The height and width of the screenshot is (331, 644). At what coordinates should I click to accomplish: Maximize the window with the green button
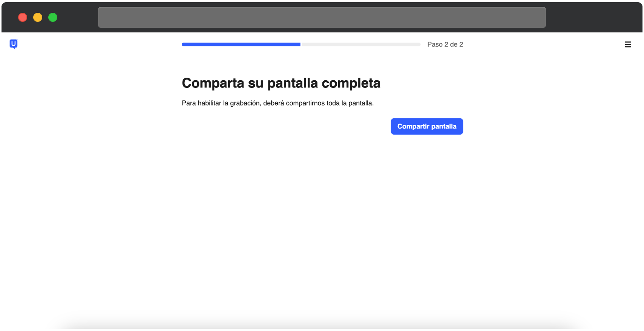(53, 17)
